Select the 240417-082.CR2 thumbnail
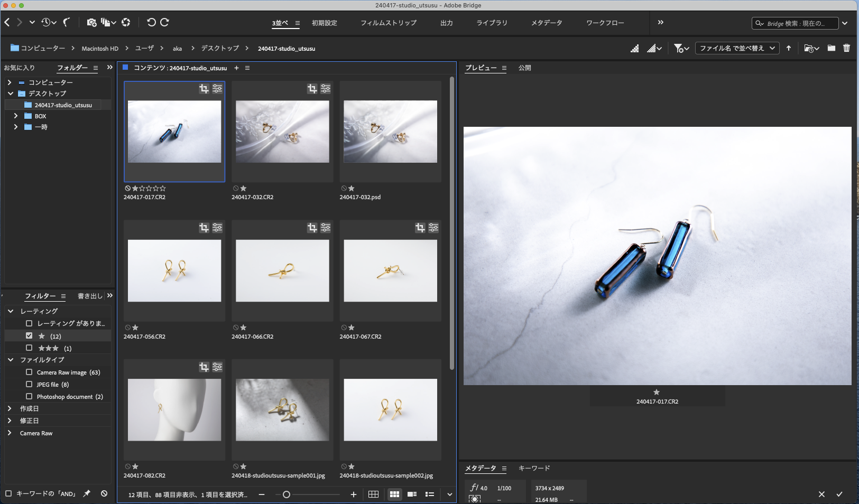Screen dimensions: 859x504 coord(174,410)
